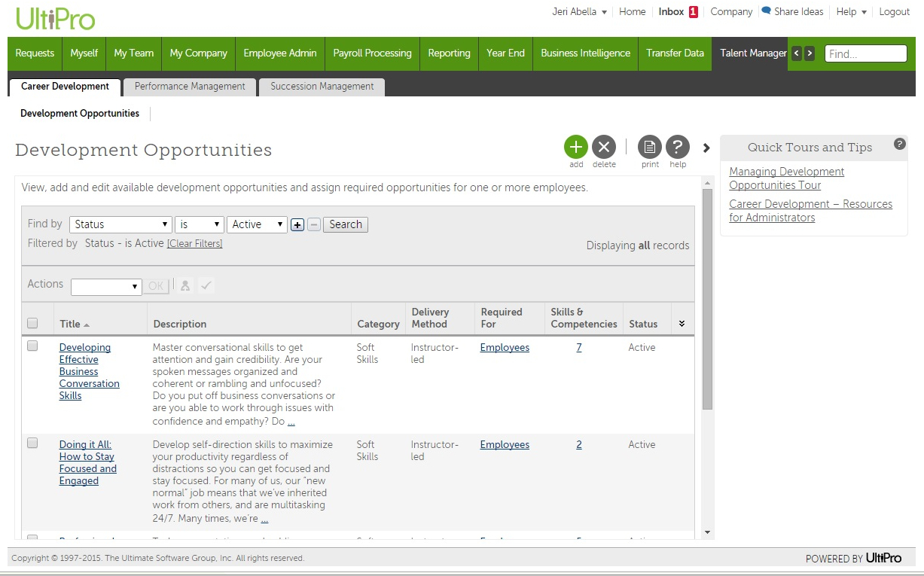Collapse side panel with chevron arrow
924x576 pixels.
[706, 148]
